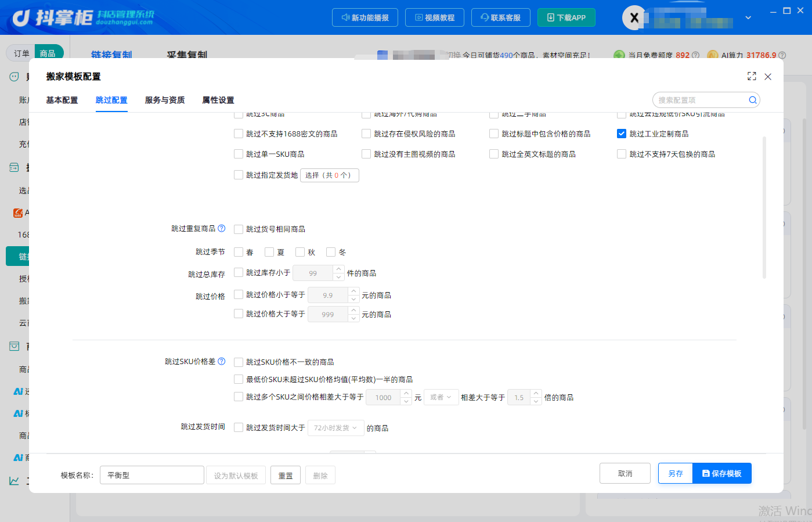Viewport: 812px width, 522px height.
Task: Click the 抖掌柜 logo
Action: [x=82, y=17]
